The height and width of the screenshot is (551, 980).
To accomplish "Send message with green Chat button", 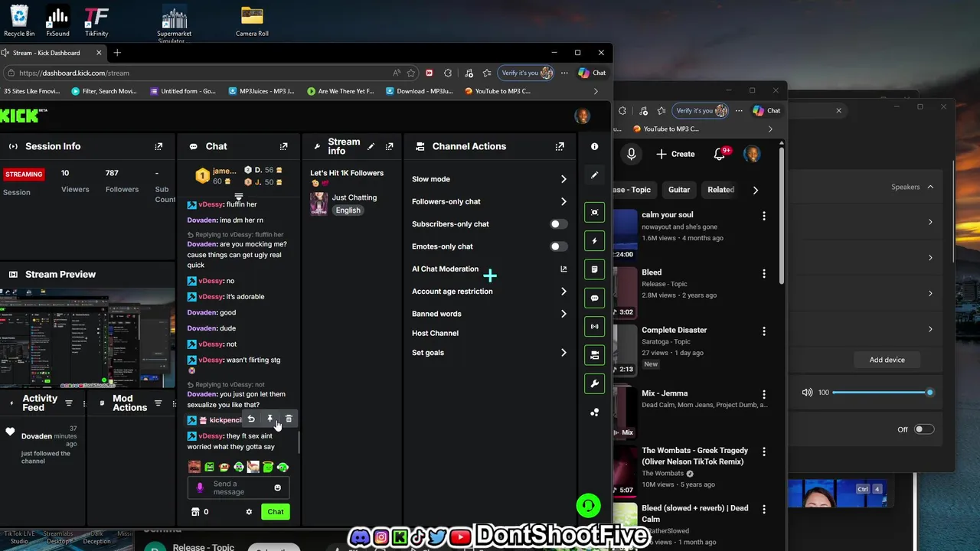I will coord(276,512).
